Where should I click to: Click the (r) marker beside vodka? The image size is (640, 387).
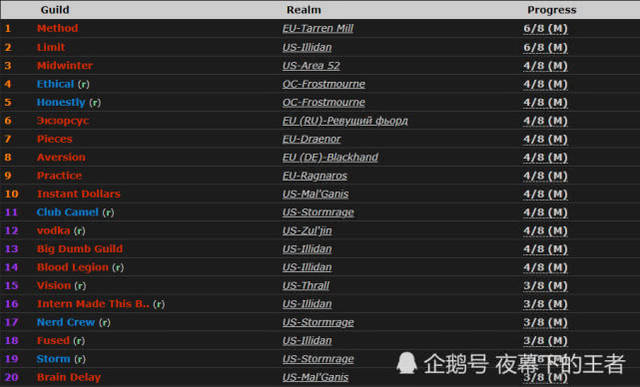tap(80, 231)
